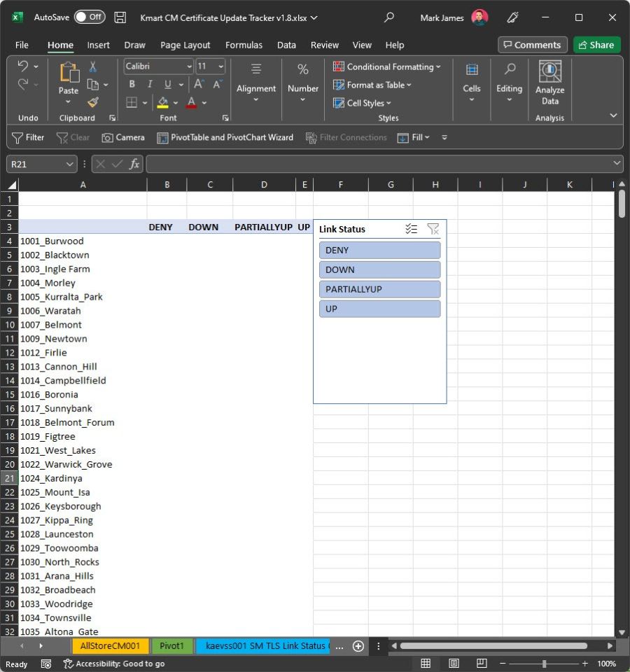
Task: Open the Insert tab
Action: (98, 45)
